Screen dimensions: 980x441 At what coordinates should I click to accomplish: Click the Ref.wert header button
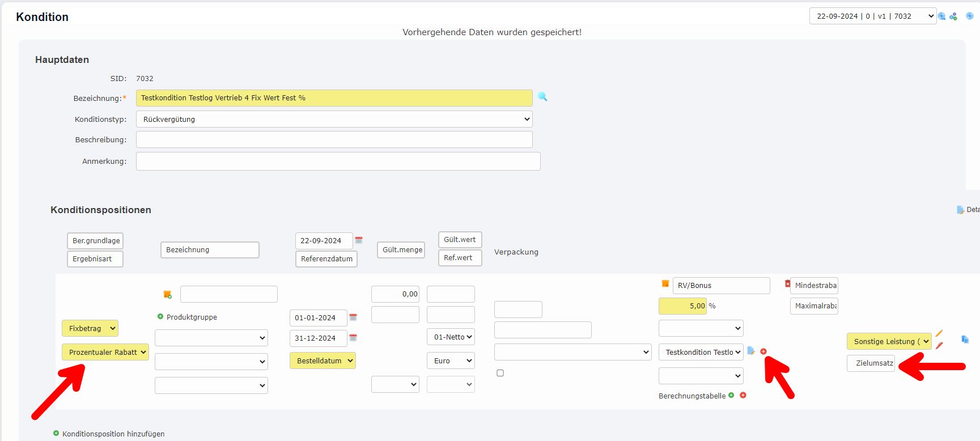[x=460, y=258]
